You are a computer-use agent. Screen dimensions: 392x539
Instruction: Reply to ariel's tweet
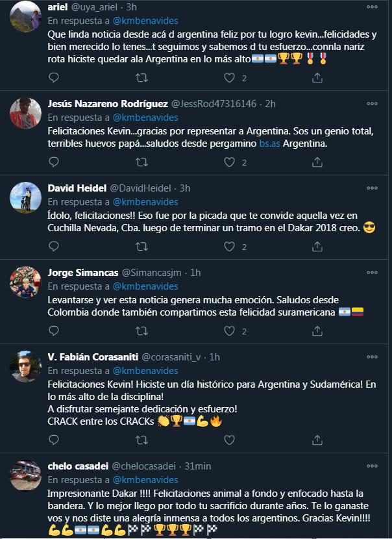[x=54, y=78]
